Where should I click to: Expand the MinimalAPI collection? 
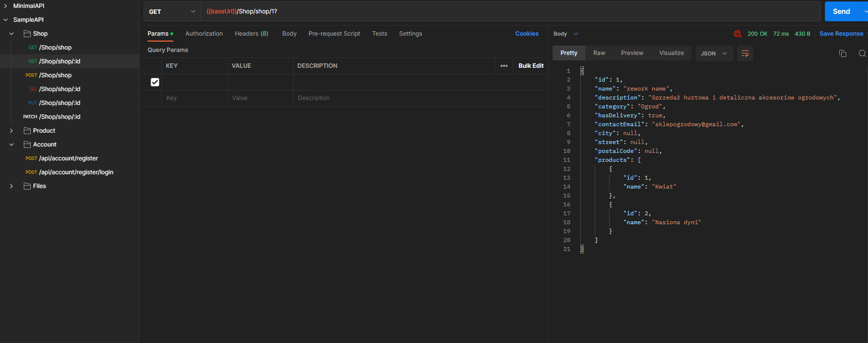tap(5, 6)
